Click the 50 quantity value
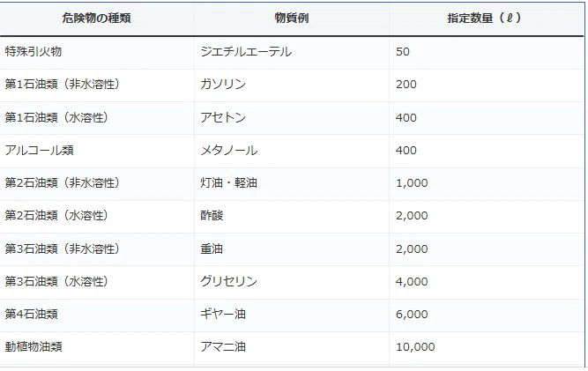The width and height of the screenshot is (588, 371). pyautogui.click(x=403, y=52)
